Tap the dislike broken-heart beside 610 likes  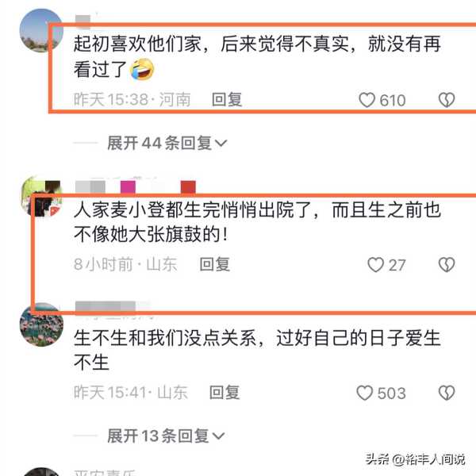(447, 100)
